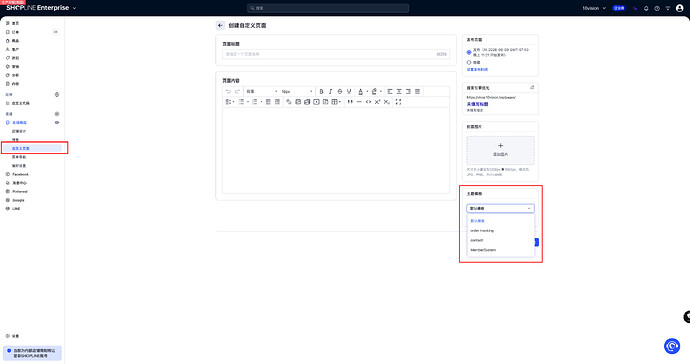
Task: Toggle the eye icon beside online store
Action: click(x=57, y=122)
